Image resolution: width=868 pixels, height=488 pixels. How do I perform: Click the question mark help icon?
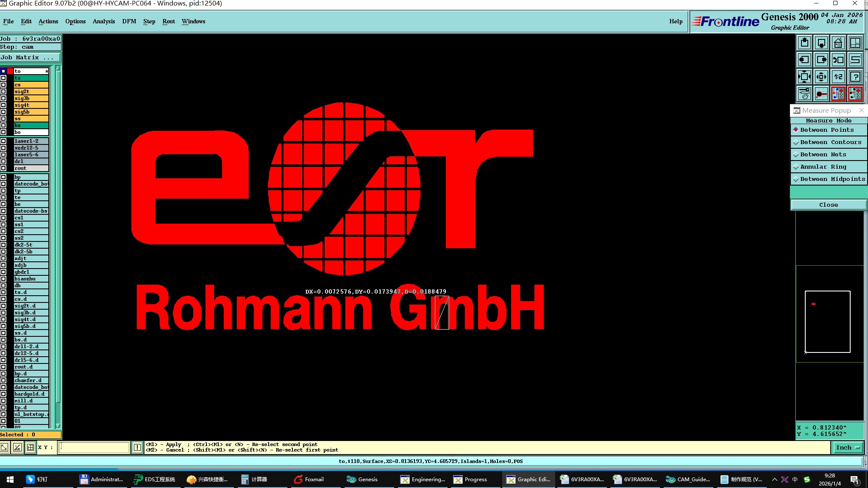pos(855,77)
